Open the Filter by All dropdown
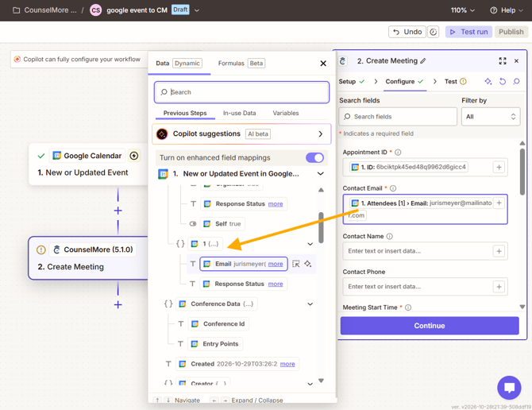The width and height of the screenshot is (532, 410). tap(490, 117)
